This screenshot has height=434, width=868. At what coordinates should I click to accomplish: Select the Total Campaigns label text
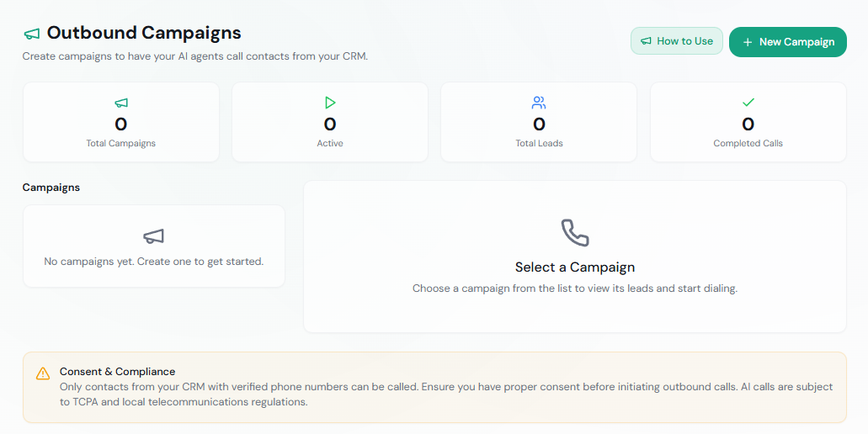coord(121,143)
